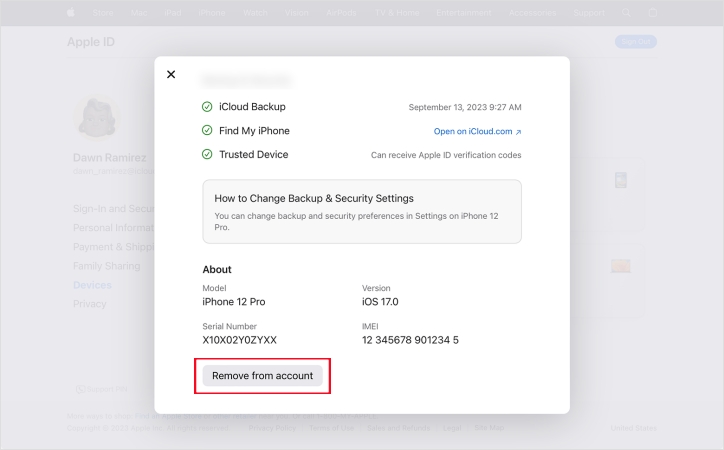Click United States region link
The width and height of the screenshot is (724, 450).
634,428
